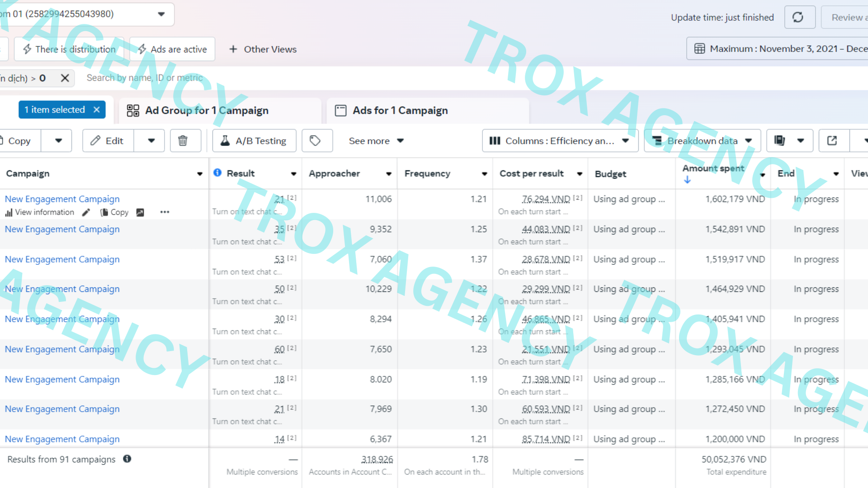Click cost per result 21,551 VND
Screen dimensions: 868x488
tap(546, 349)
